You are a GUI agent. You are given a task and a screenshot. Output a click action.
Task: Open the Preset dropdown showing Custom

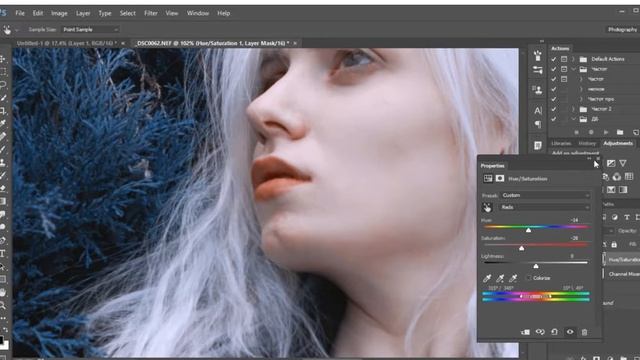545,196
